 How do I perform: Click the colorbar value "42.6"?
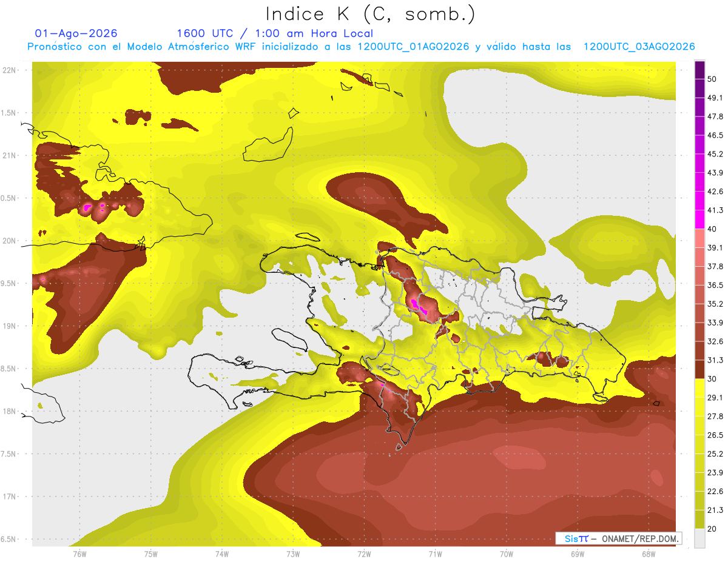tap(715, 192)
